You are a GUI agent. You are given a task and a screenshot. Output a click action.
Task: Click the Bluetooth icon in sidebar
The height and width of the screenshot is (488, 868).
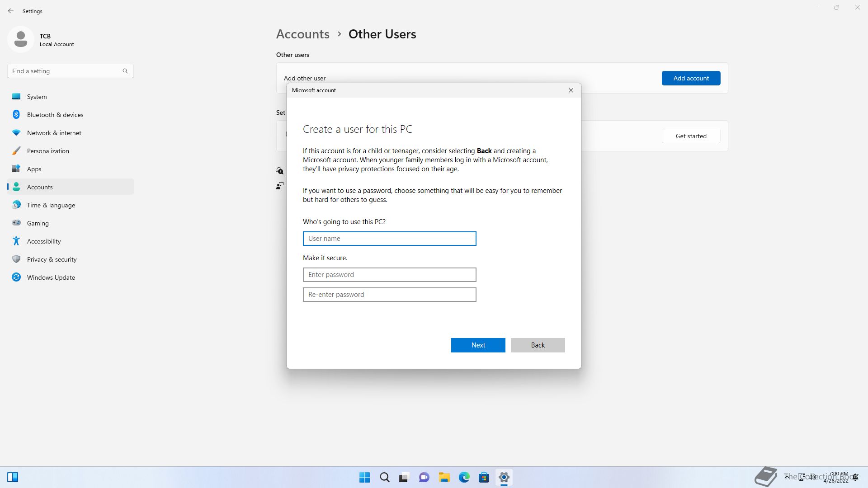[x=16, y=114]
